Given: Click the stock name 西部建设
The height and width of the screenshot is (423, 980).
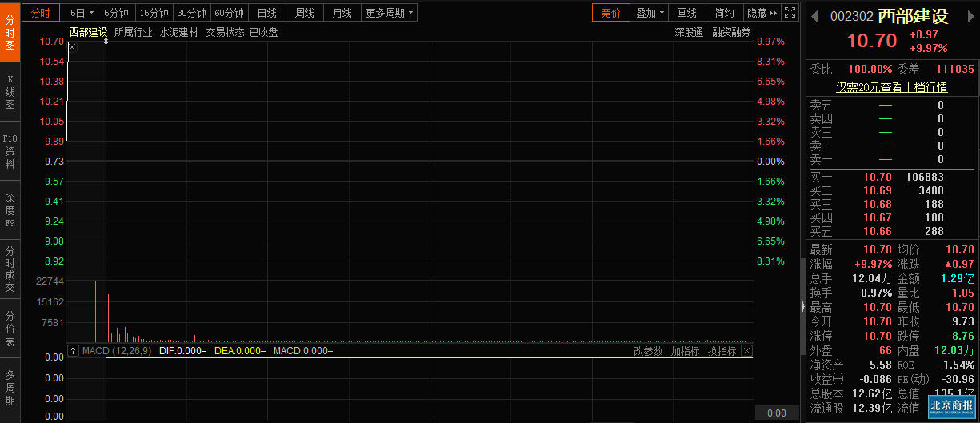Looking at the screenshot, I should pos(912,16).
